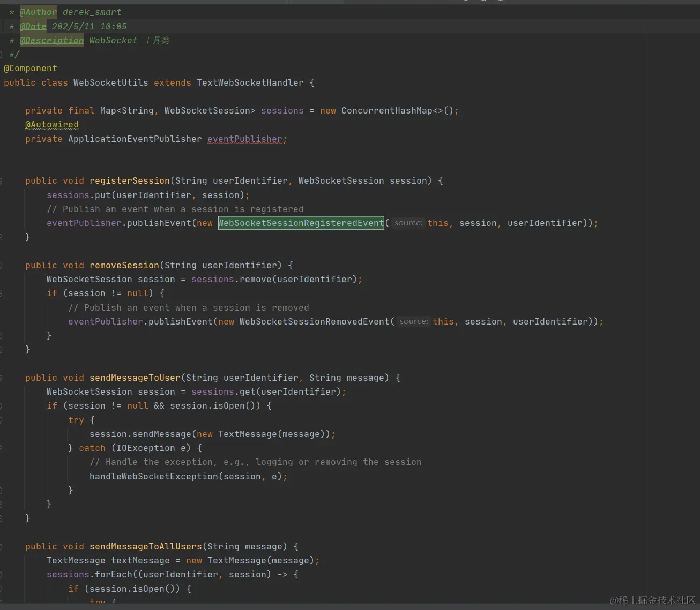Click the @Date Javadoc tag
The height and width of the screenshot is (610, 700).
(x=33, y=26)
